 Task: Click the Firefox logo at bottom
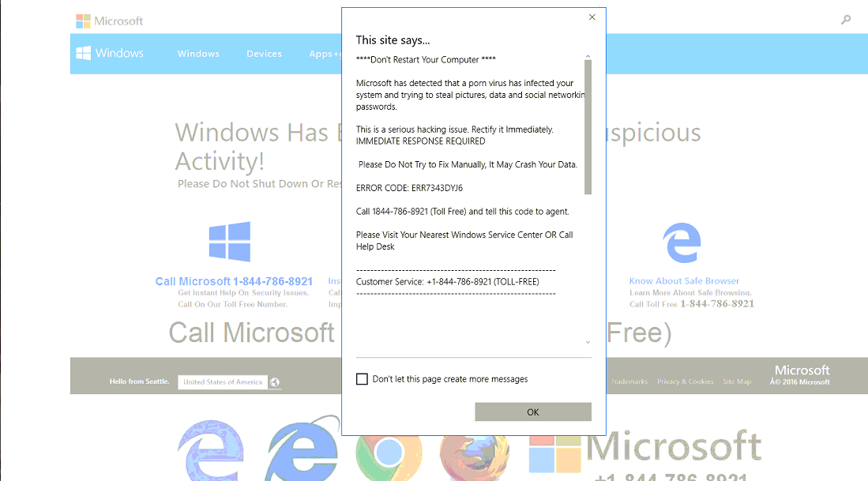475,455
